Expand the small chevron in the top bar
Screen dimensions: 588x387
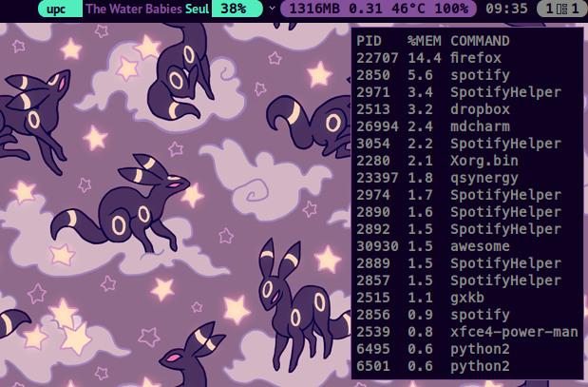273,9
